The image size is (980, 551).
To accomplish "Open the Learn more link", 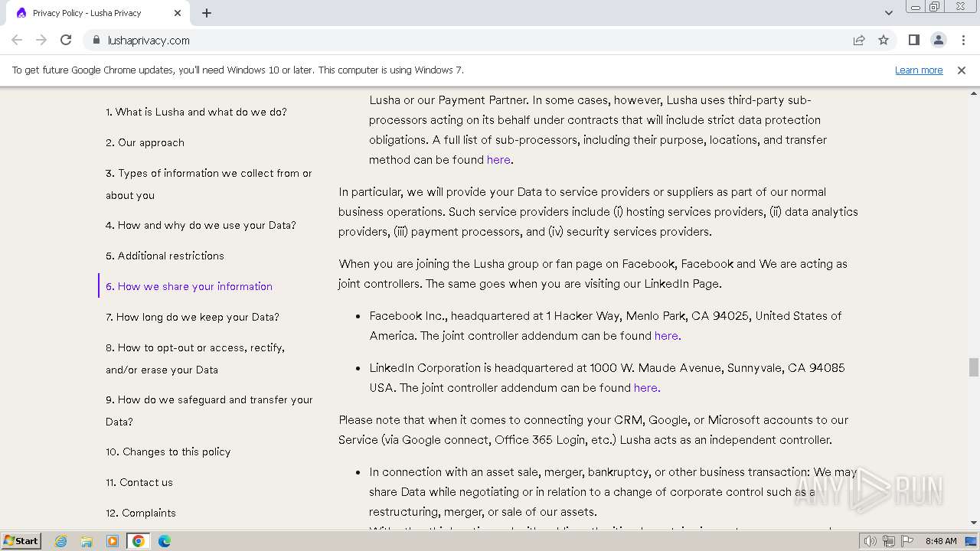I will coord(919,70).
